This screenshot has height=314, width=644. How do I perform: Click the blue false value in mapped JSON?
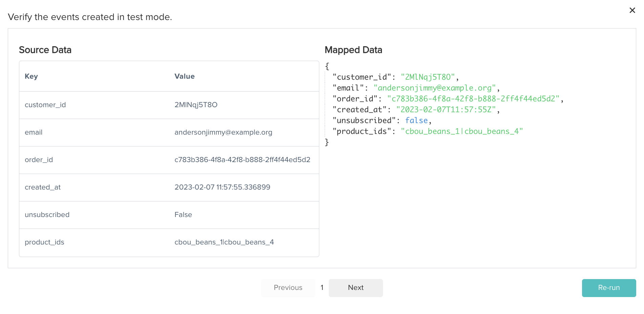pyautogui.click(x=416, y=120)
